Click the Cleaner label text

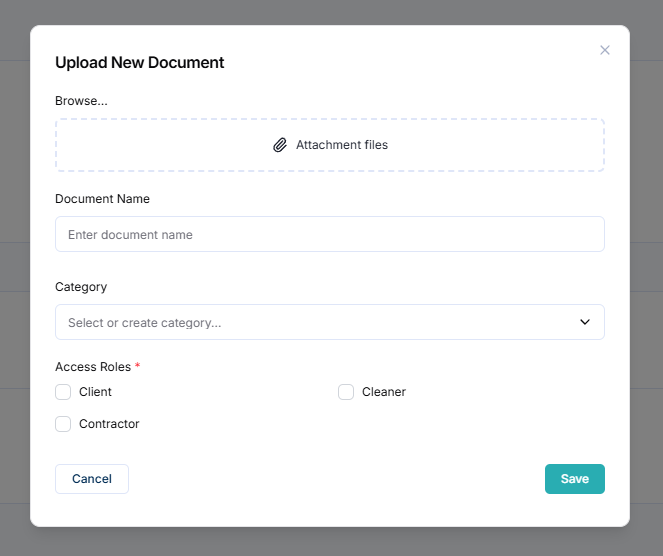(383, 392)
